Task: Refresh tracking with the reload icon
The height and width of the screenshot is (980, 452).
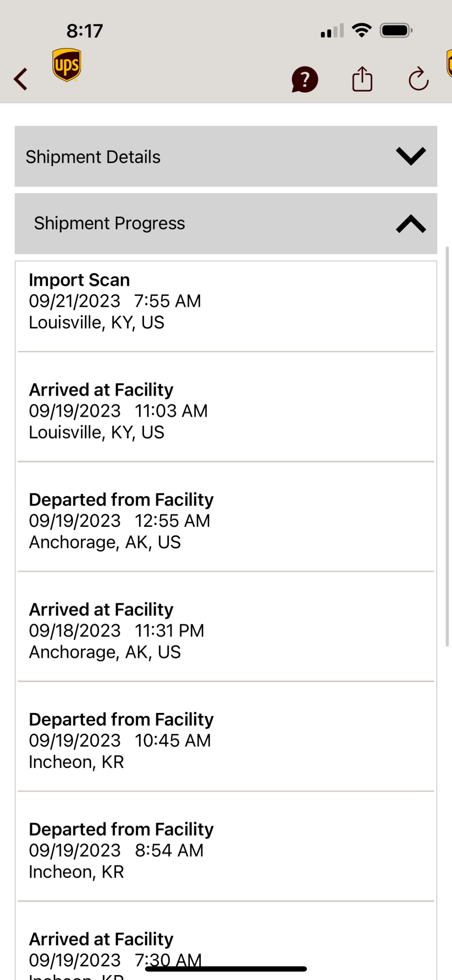Action: coord(418,79)
